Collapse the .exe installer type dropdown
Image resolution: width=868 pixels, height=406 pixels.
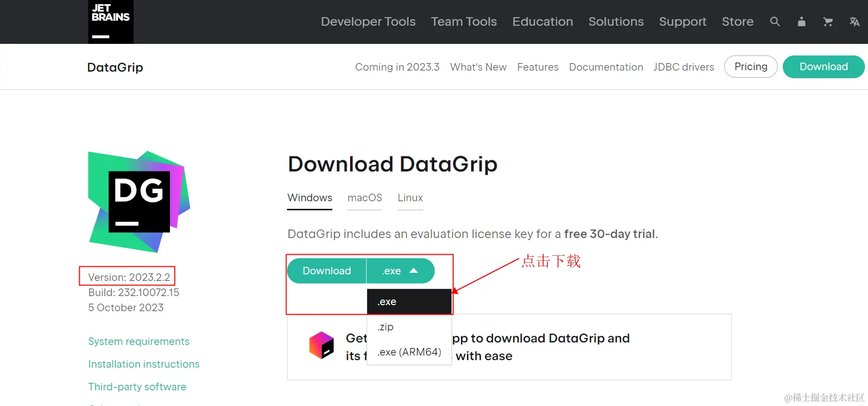pos(400,271)
